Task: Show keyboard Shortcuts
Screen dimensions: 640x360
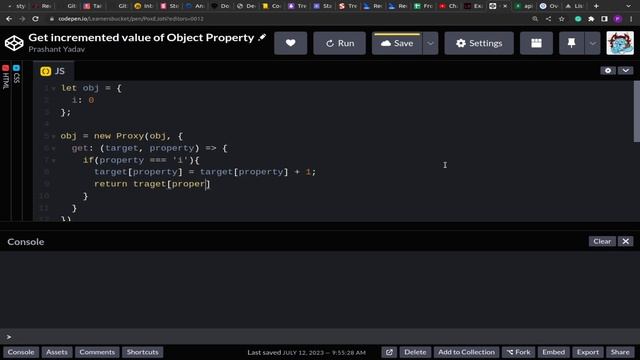Action: point(142,352)
